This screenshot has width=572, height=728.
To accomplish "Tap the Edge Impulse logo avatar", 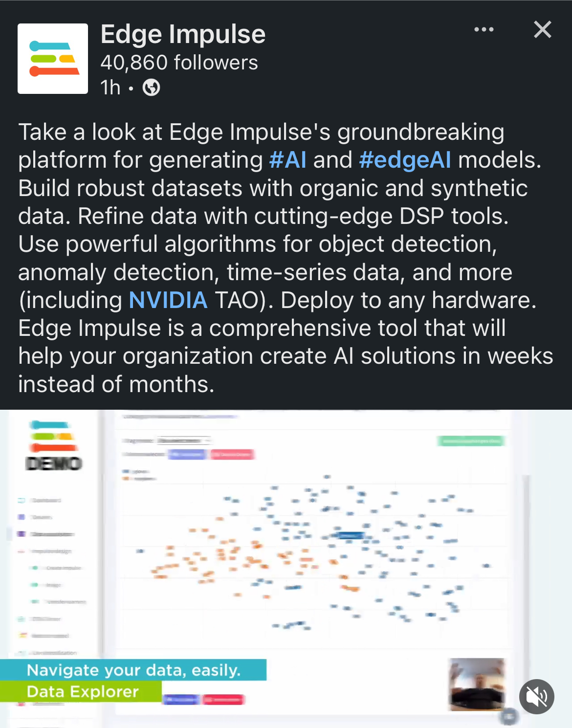I will click(x=53, y=59).
